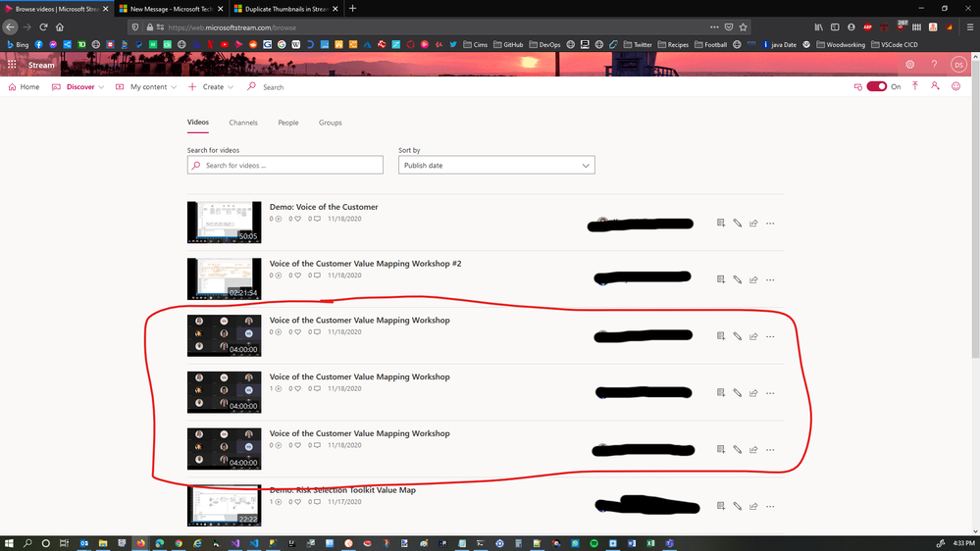The height and width of the screenshot is (551, 980).
Task: Open Voice of the Customer Value Mapping Workshop #2
Action: pos(365,264)
